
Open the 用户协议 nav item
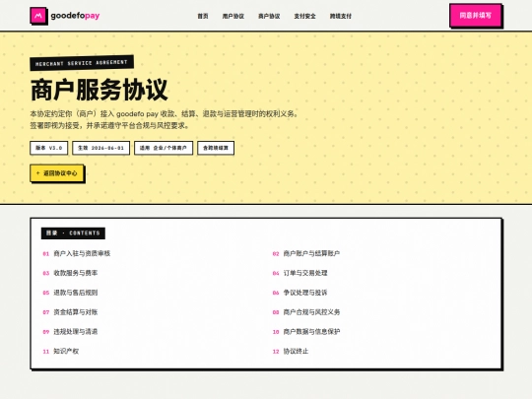click(233, 16)
